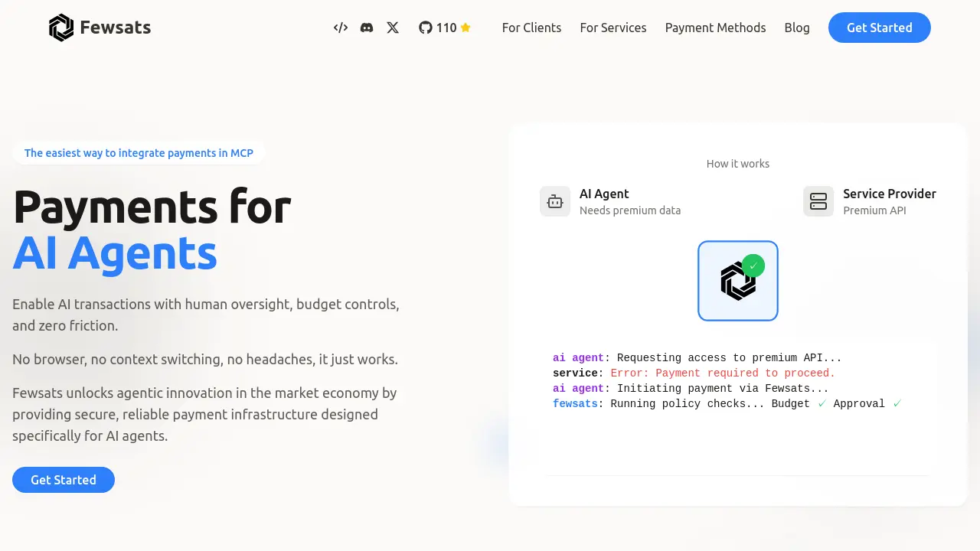Image resolution: width=980 pixels, height=551 pixels.
Task: Navigate to Payment Methods
Action: coord(715,28)
